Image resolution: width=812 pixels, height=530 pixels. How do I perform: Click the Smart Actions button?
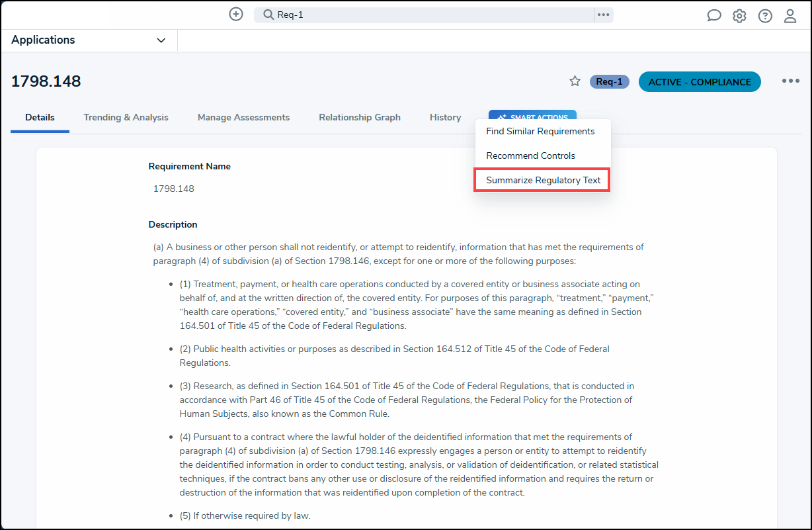tap(532, 115)
